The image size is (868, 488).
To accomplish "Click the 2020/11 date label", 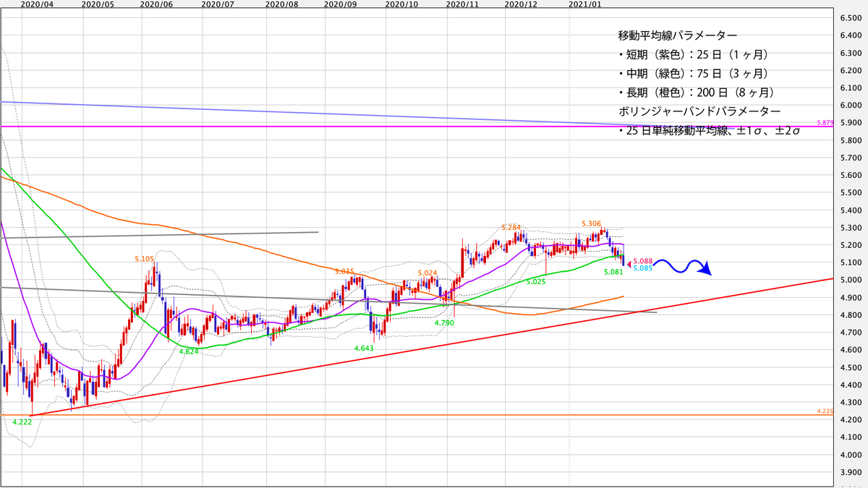I will coord(461,4).
